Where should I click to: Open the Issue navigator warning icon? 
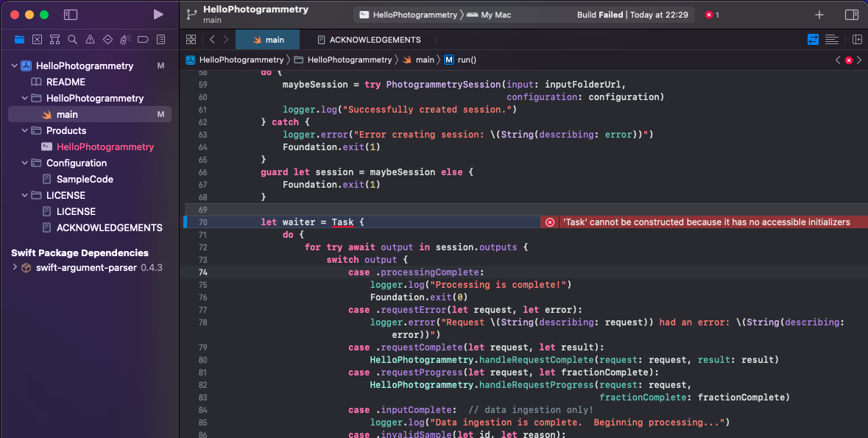(91, 39)
